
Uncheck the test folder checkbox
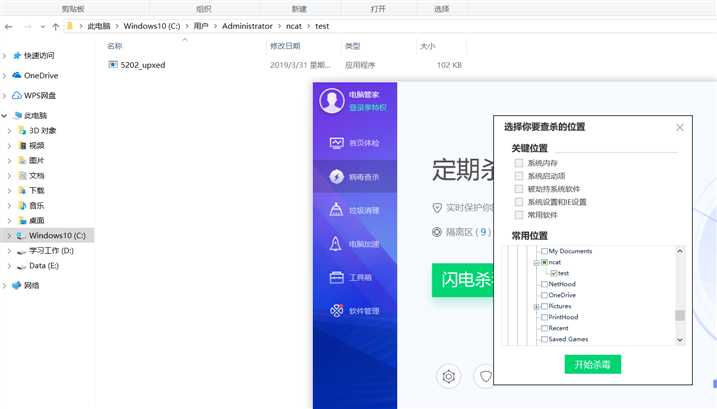(x=553, y=273)
